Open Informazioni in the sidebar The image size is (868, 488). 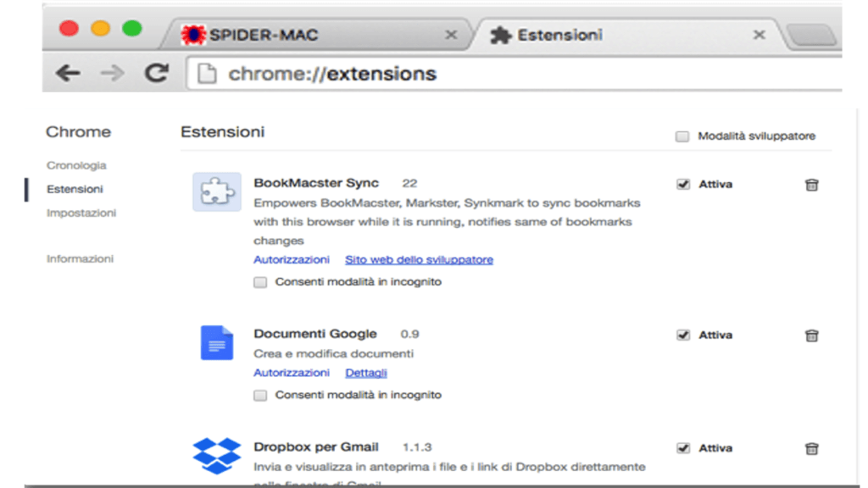click(x=81, y=259)
